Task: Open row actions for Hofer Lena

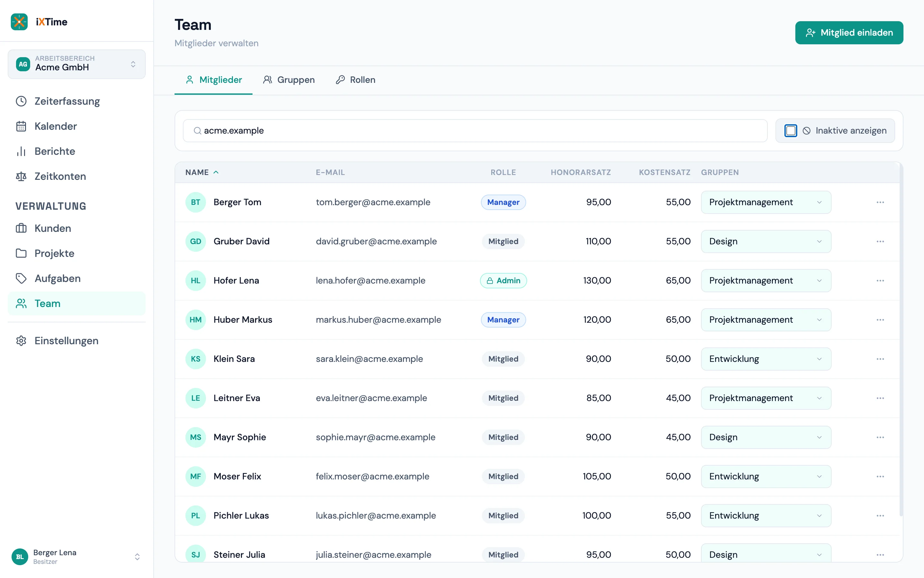Action: click(x=880, y=281)
